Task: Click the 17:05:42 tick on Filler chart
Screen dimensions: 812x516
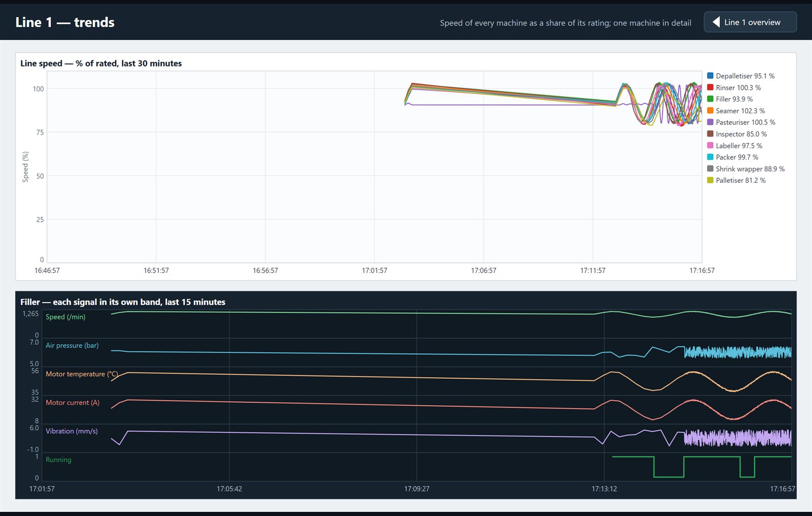Action: tap(229, 489)
